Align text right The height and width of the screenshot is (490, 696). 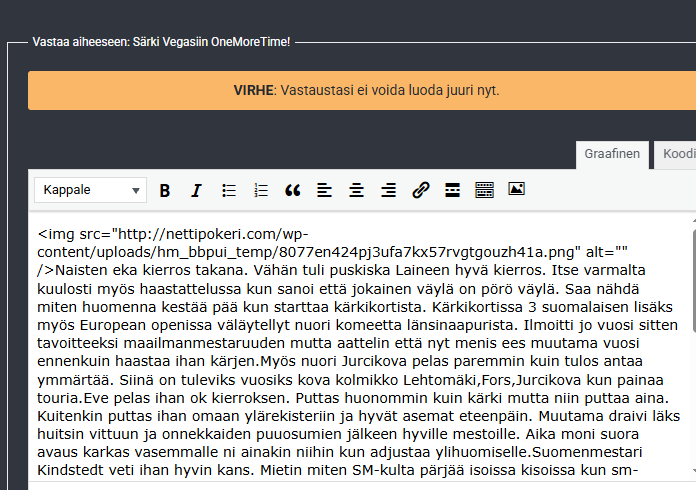pyautogui.click(x=388, y=190)
